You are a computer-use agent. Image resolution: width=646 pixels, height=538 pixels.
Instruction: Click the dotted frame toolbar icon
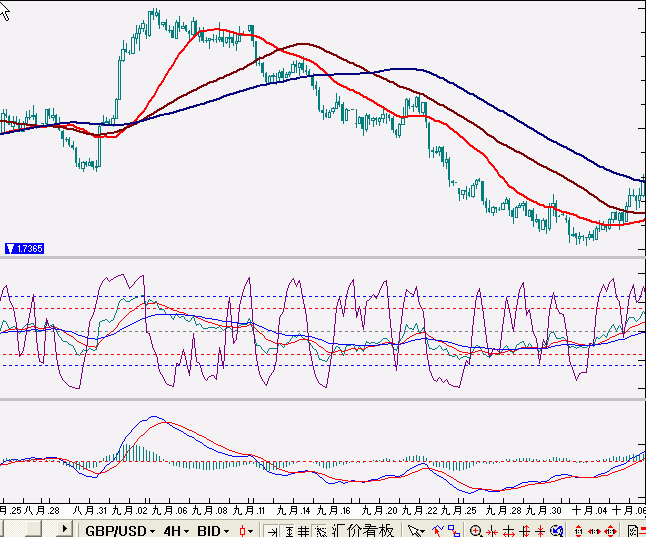pos(319,531)
